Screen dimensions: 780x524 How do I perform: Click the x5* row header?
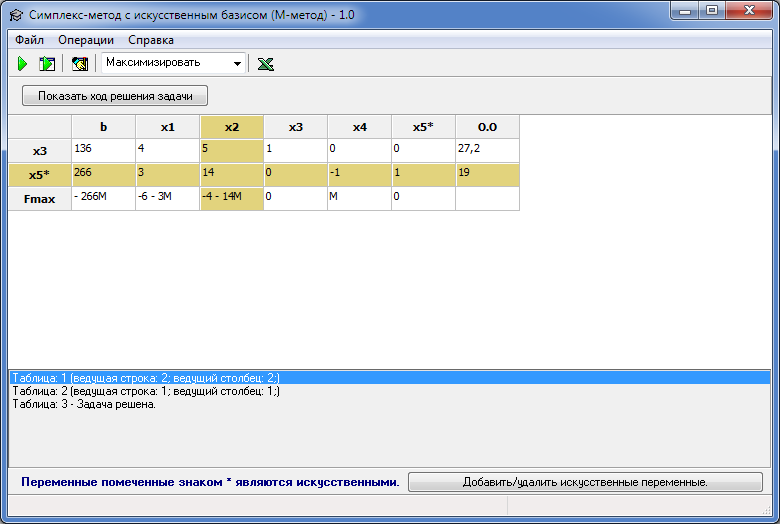click(x=40, y=175)
